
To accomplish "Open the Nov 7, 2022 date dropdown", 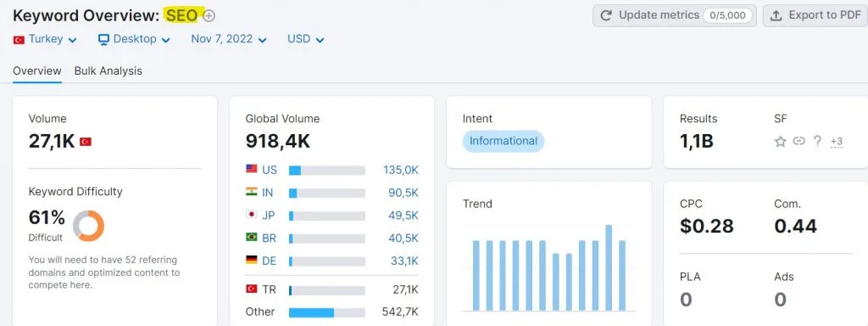I will coord(229,39).
